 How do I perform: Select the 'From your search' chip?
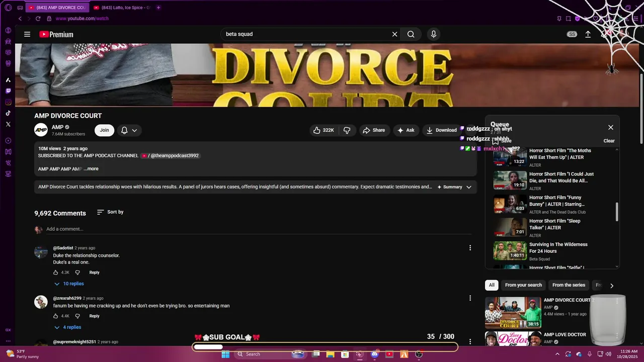click(x=523, y=285)
